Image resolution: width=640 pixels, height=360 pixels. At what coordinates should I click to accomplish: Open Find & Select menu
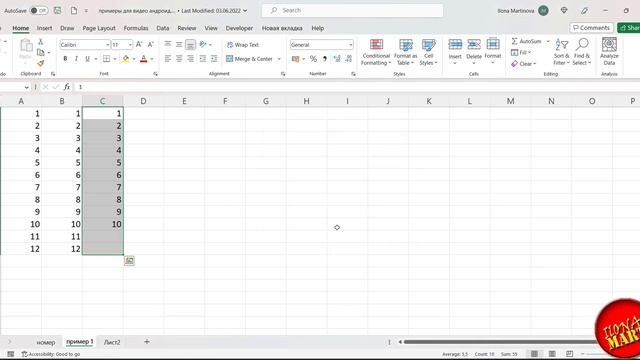pyautogui.click(x=582, y=52)
